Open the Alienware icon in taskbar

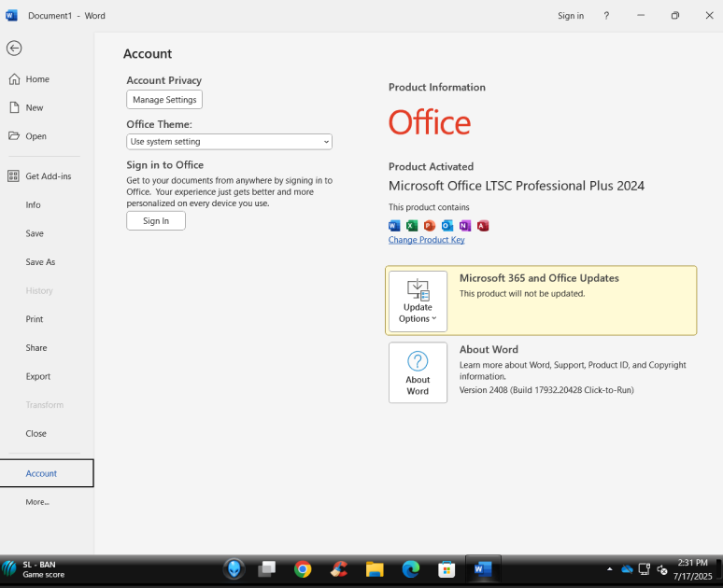[234, 569]
